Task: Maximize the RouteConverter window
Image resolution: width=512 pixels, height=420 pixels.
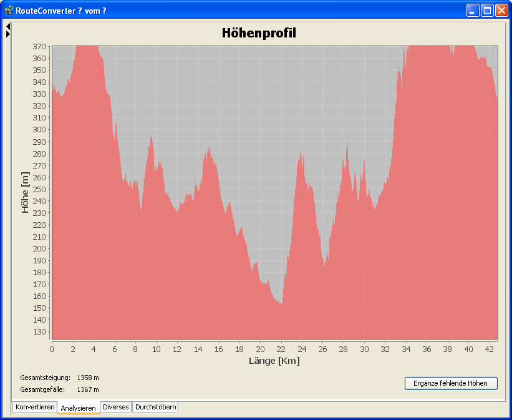Action: [x=487, y=10]
